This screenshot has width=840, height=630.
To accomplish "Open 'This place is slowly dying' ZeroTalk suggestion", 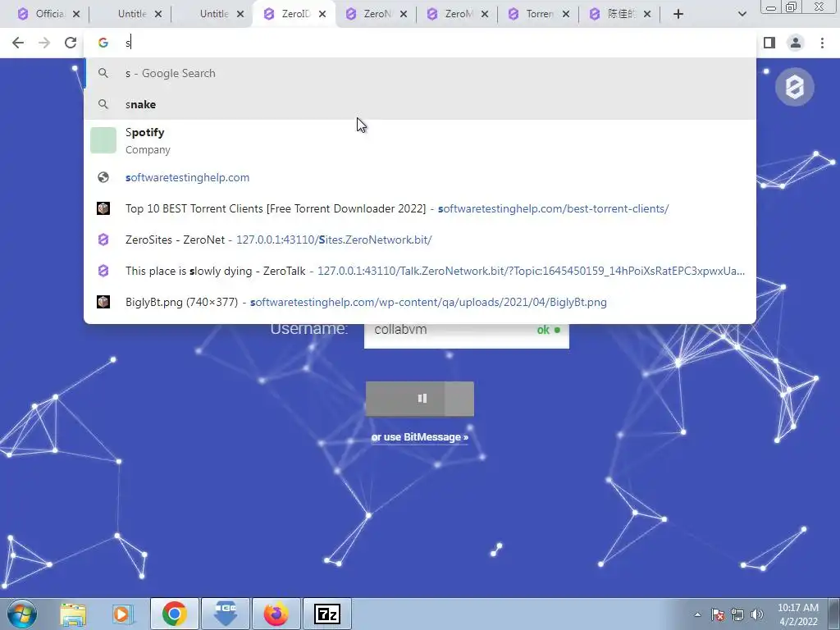I will click(420, 271).
